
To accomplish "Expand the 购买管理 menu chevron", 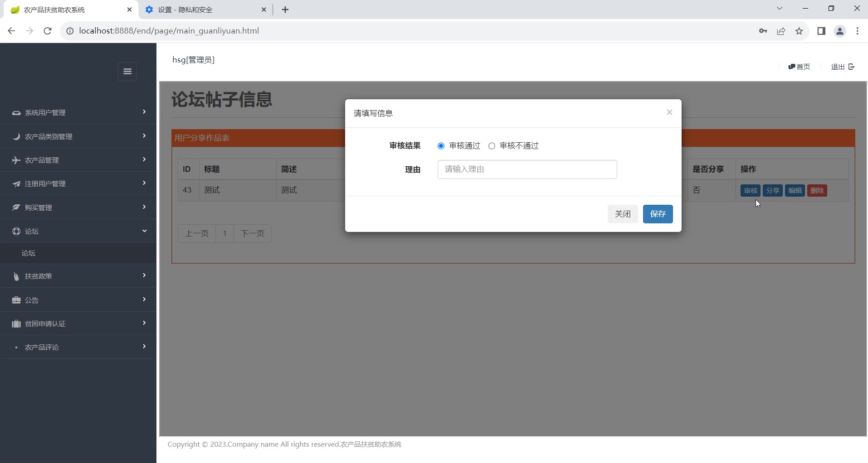I will pos(144,207).
